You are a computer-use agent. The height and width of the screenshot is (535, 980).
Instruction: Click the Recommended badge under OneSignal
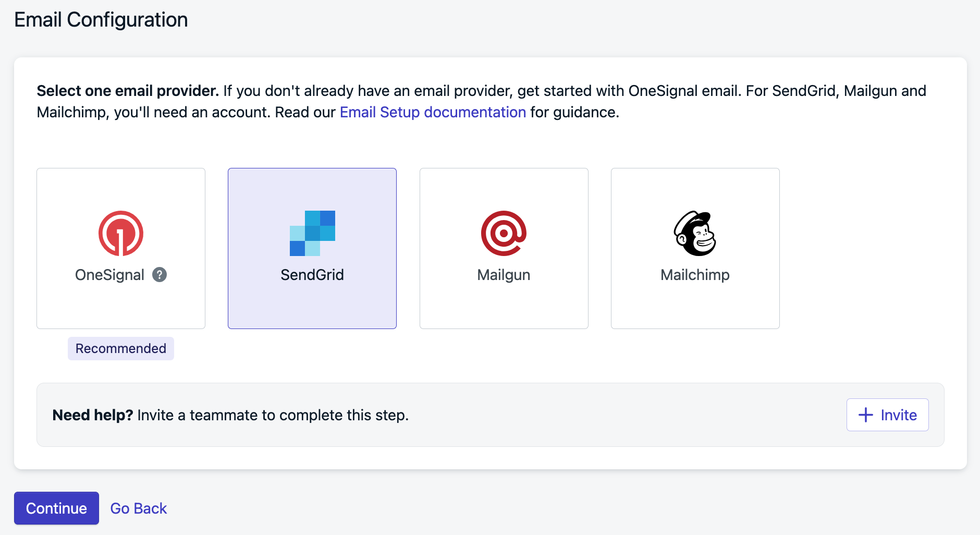tap(121, 348)
